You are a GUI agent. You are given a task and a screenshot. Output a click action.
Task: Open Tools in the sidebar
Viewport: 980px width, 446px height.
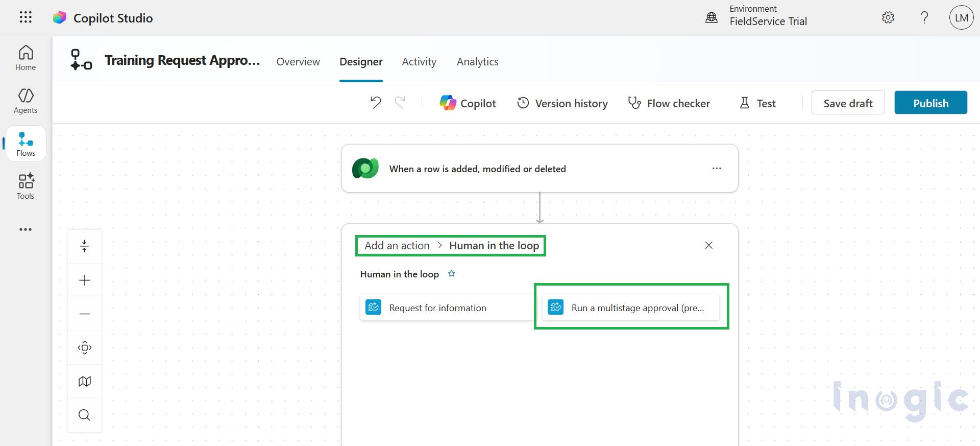click(26, 186)
